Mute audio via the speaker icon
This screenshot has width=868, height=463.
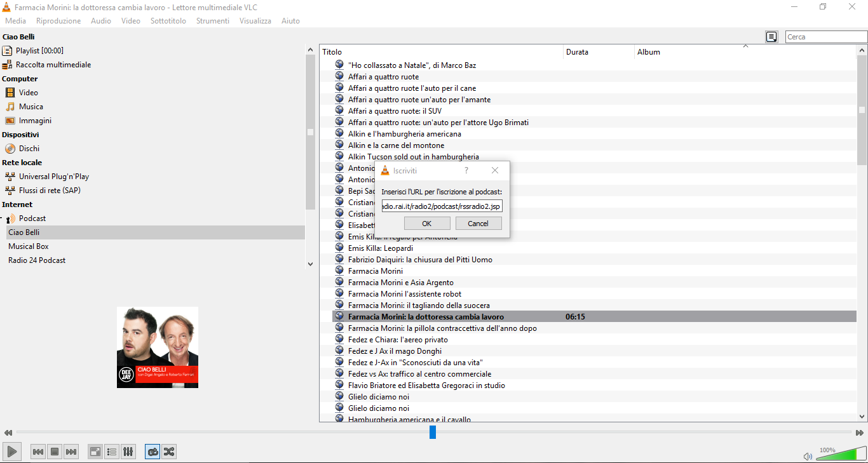[808, 456]
